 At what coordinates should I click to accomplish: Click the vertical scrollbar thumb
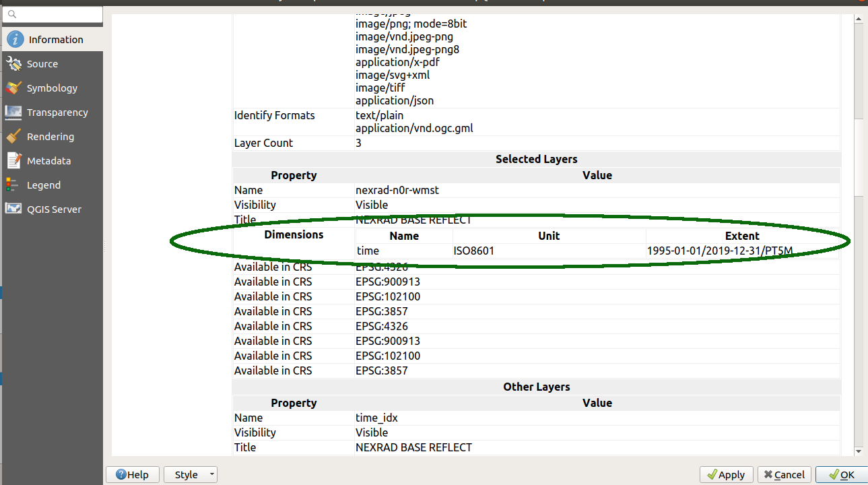[859, 158]
